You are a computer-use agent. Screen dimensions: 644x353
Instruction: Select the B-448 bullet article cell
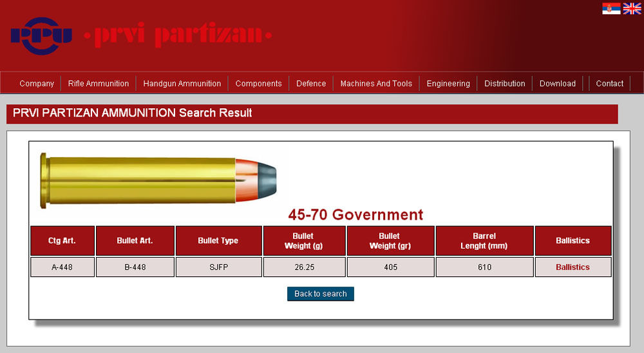[135, 267]
